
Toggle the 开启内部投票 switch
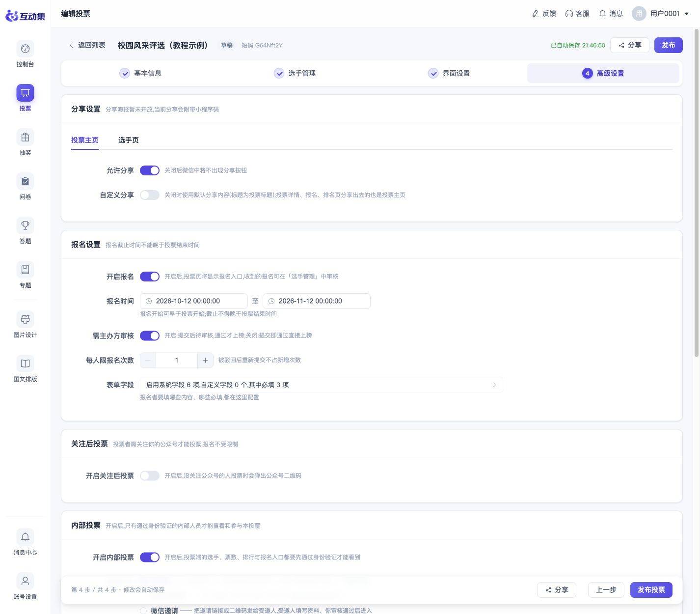coord(150,557)
